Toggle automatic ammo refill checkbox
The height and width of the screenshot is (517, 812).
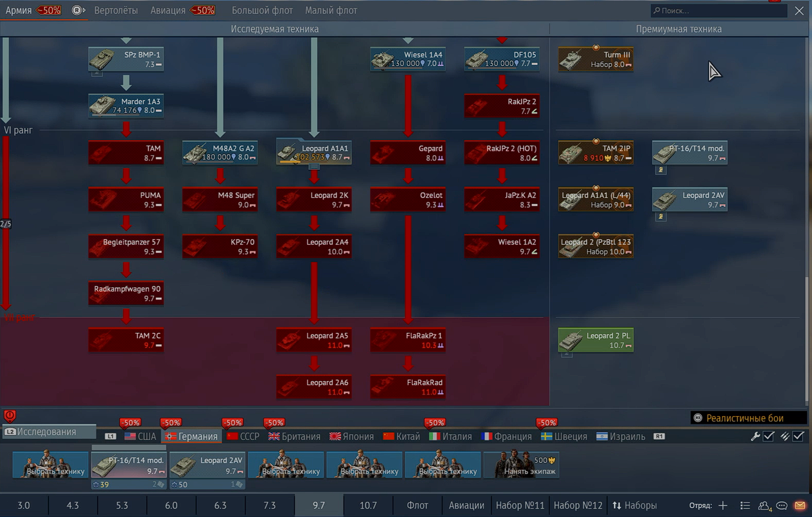(798, 436)
